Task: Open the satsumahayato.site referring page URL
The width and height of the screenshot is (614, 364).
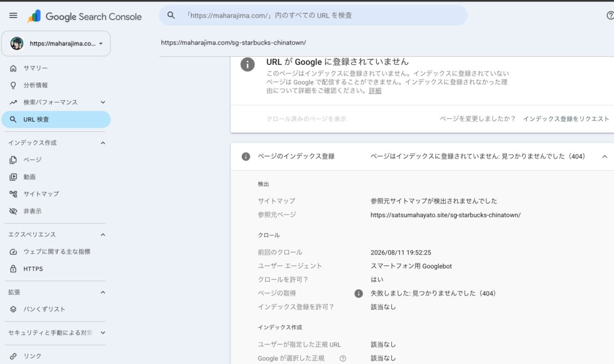Action: [446, 215]
